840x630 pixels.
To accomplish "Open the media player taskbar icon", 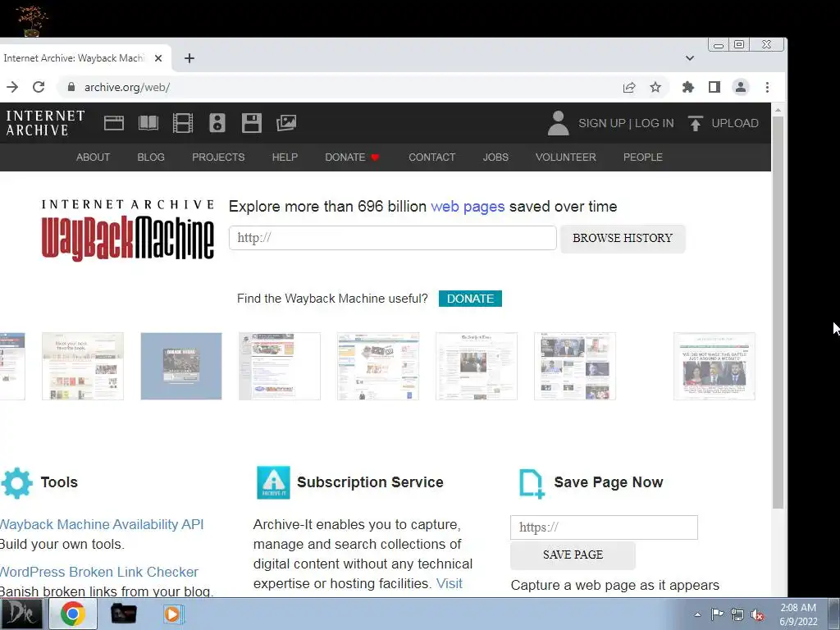I will (x=172, y=614).
